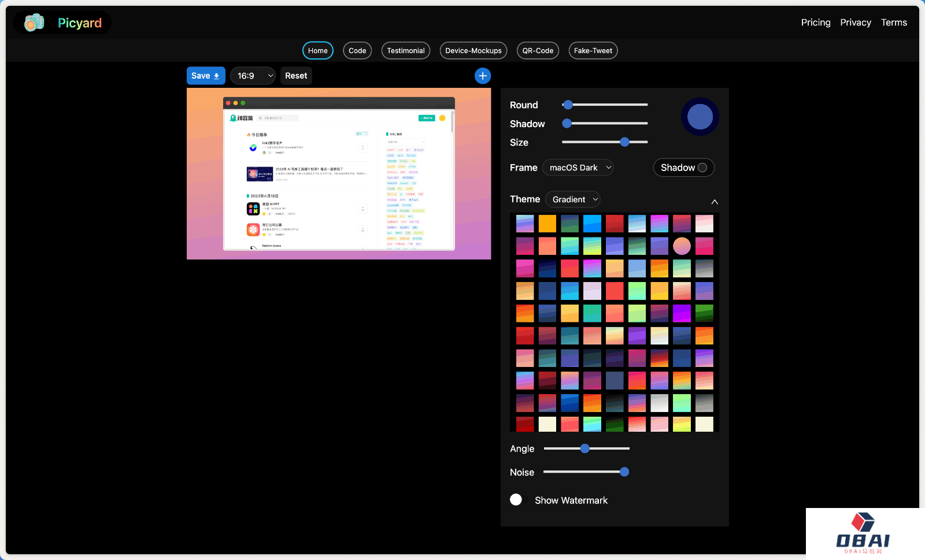Select the circular peach gradient swatch

click(682, 246)
